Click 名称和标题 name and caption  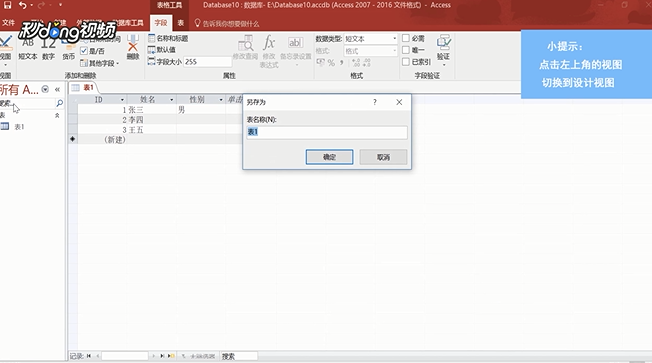(168, 38)
